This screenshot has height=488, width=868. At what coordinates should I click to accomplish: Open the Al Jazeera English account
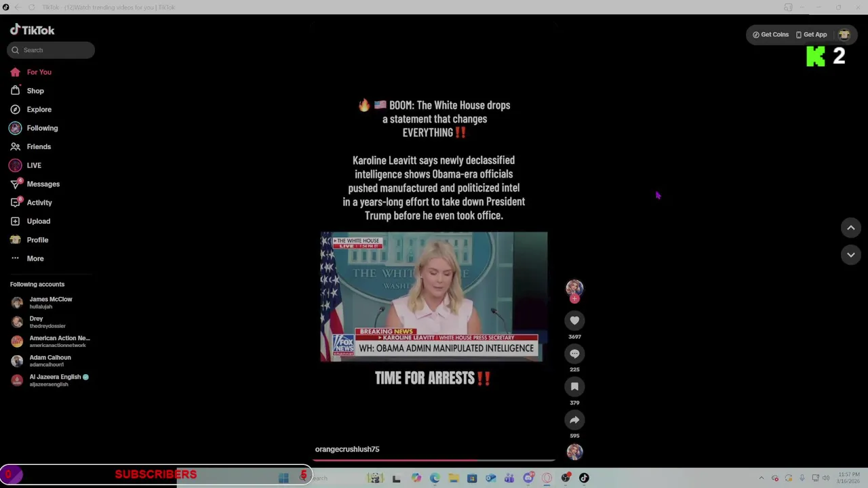tap(50, 380)
